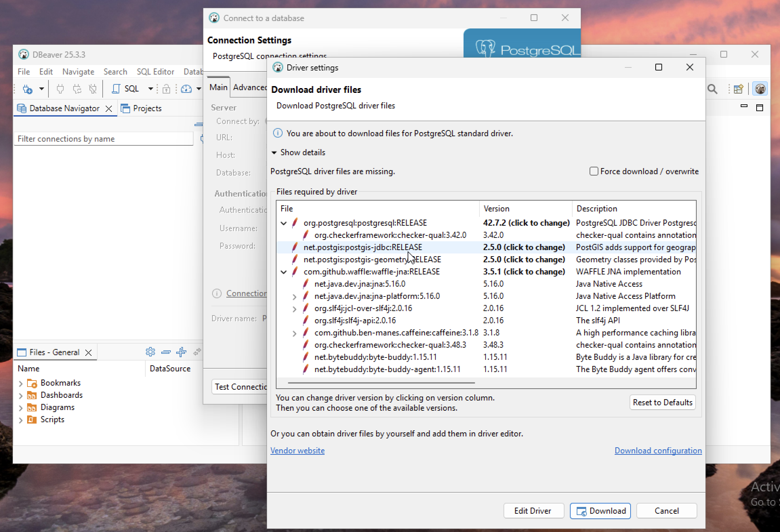
Task: Click collapse-all icon in Files - General panel
Action: point(166,352)
